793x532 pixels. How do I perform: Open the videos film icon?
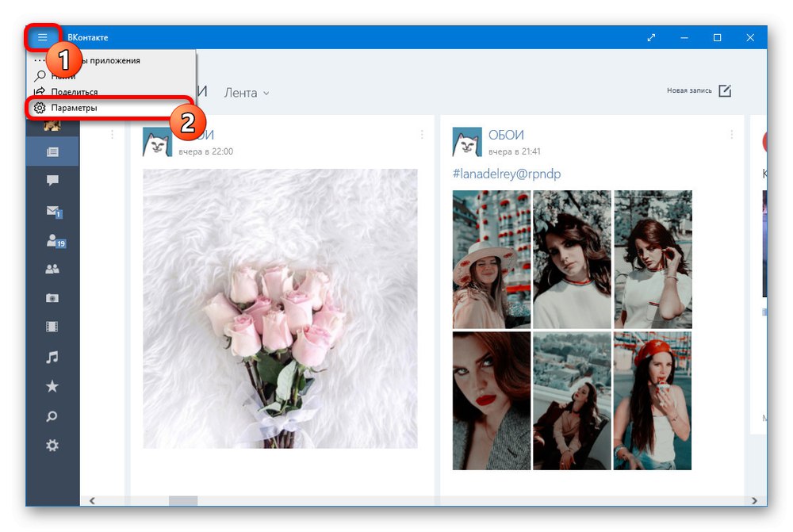52,327
